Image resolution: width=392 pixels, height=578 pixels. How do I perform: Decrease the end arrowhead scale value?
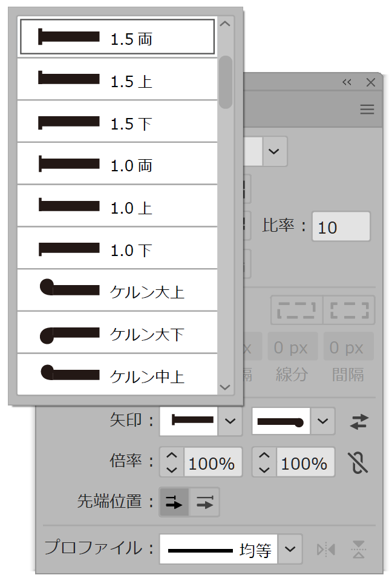coord(264,470)
